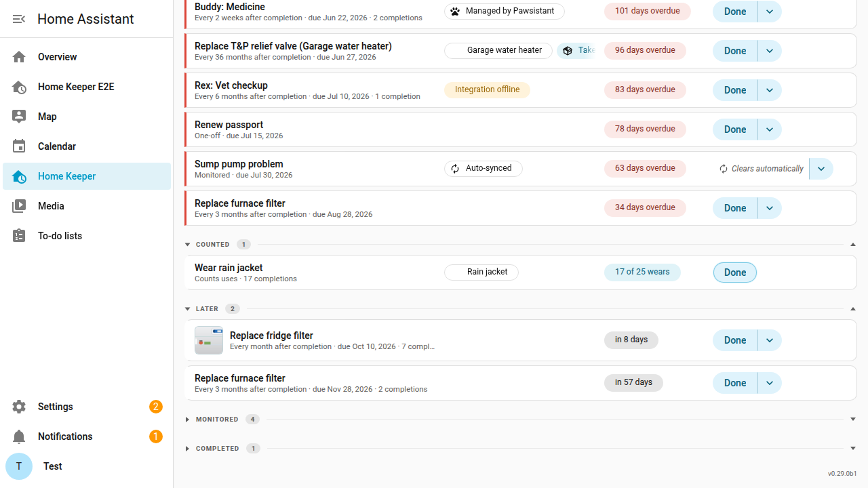
Task: Open dropdown for Rex: Vet checkup
Action: (770, 90)
